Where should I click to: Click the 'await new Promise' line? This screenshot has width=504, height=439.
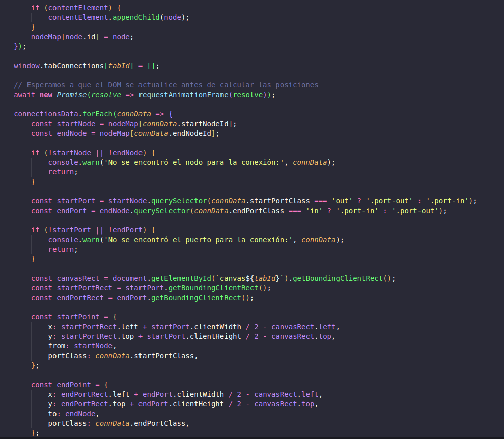point(144,95)
